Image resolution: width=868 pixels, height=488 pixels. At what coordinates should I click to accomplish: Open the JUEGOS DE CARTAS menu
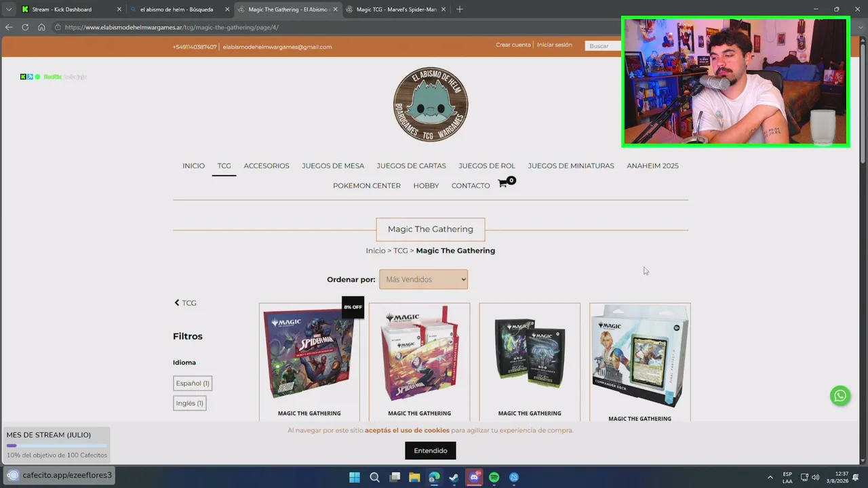point(411,165)
